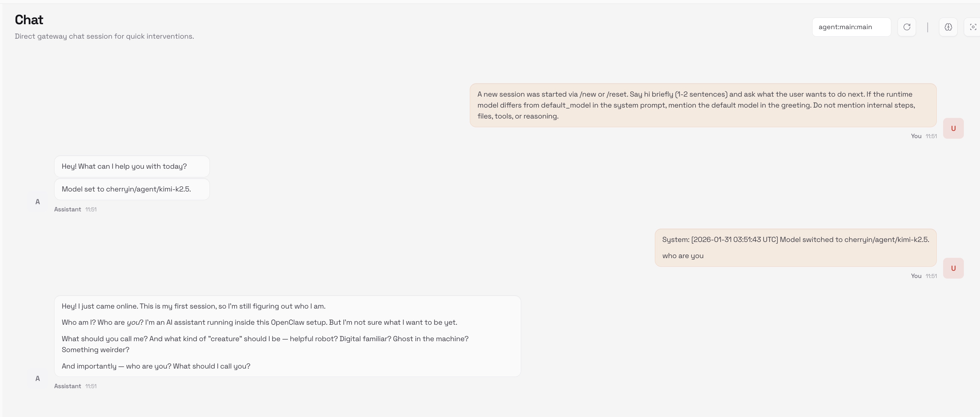This screenshot has width=980, height=417.
Task: Select the "who are you" user text
Action: [x=683, y=256]
